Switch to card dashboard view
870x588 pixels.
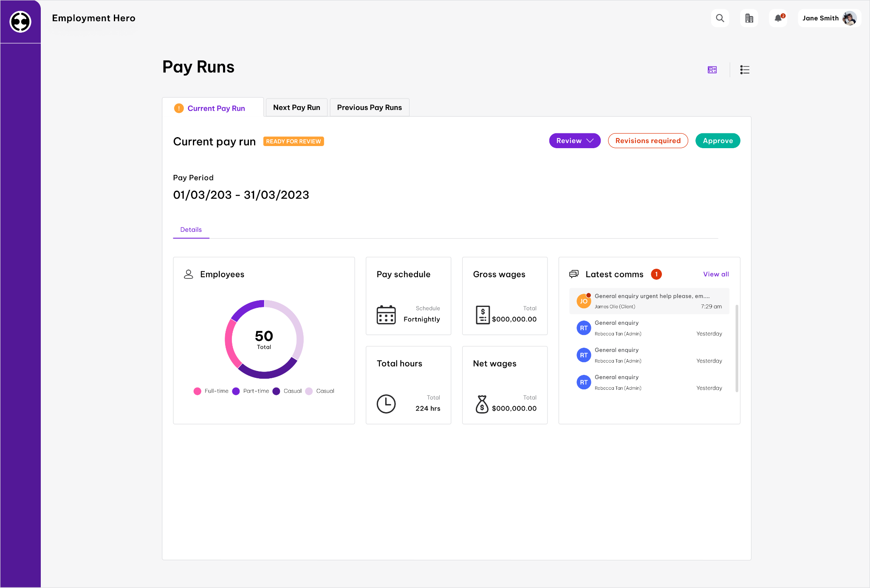[x=712, y=70]
